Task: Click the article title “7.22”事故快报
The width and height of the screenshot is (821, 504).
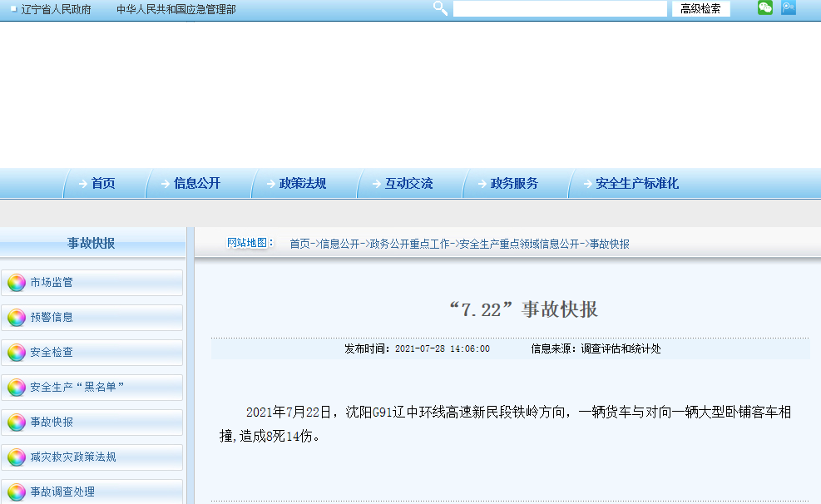Action: [523, 309]
